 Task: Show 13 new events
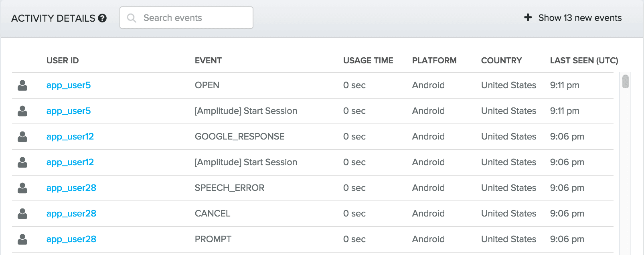click(x=579, y=18)
